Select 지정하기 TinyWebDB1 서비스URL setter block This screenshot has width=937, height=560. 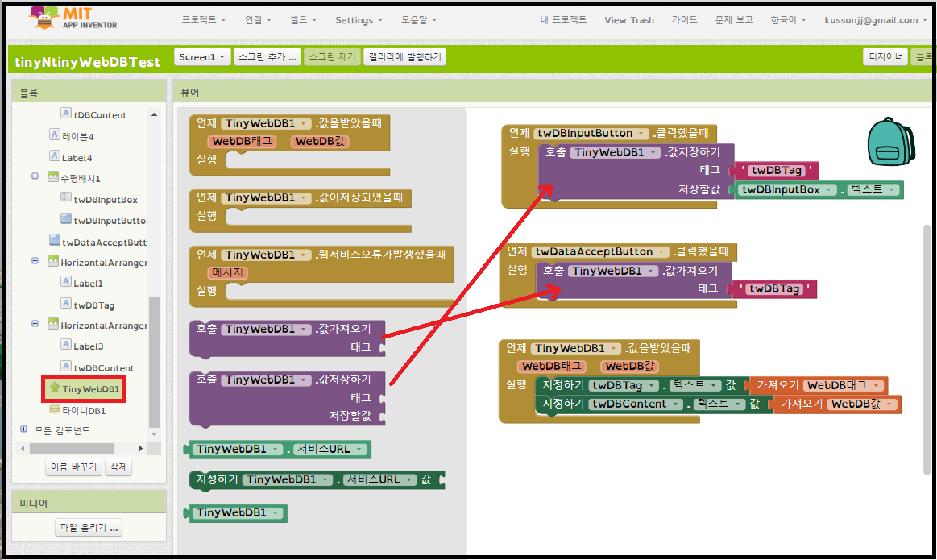(x=317, y=480)
